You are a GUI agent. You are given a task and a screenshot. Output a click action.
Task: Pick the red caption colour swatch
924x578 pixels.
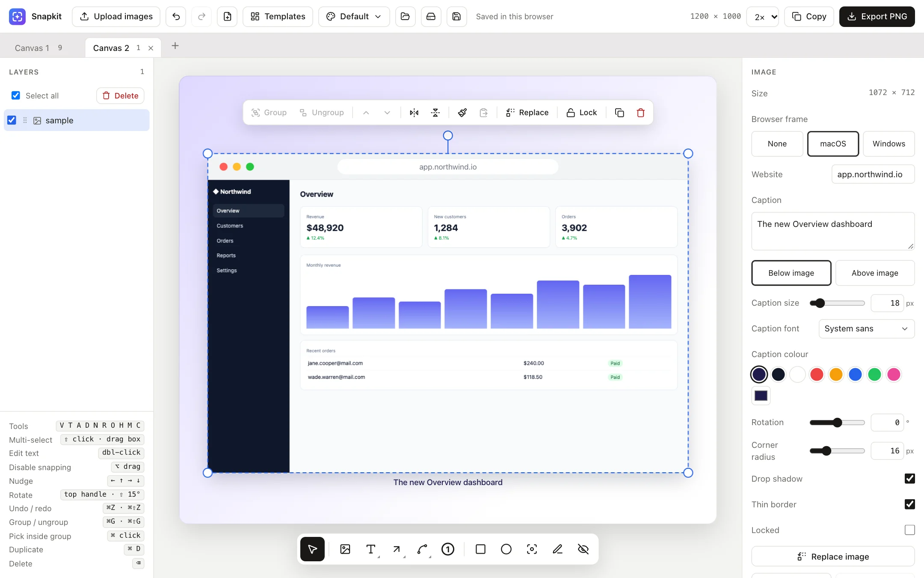(x=817, y=375)
